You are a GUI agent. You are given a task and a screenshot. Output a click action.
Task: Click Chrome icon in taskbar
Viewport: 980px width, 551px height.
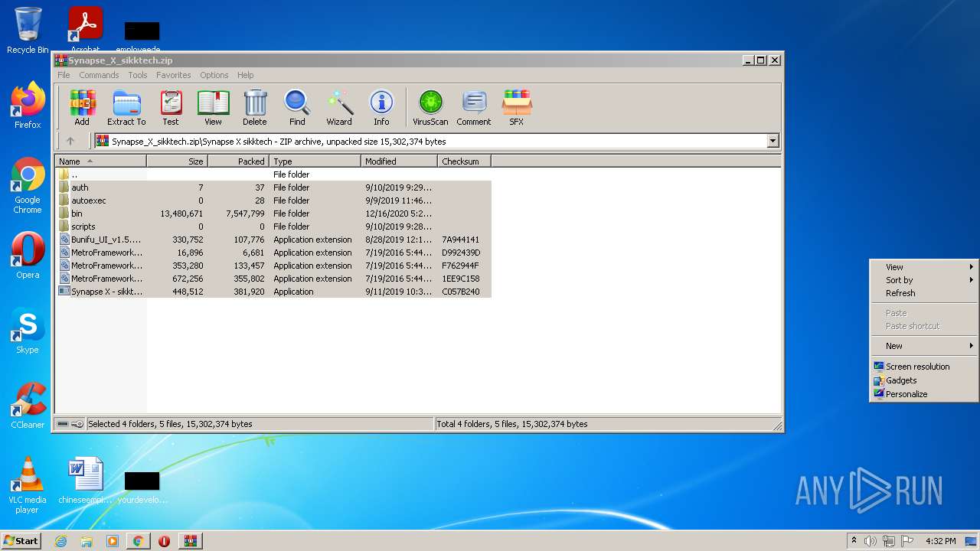click(138, 541)
